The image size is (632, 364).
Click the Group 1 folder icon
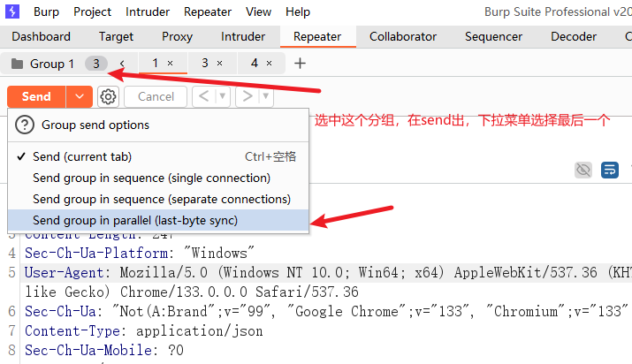(17, 64)
